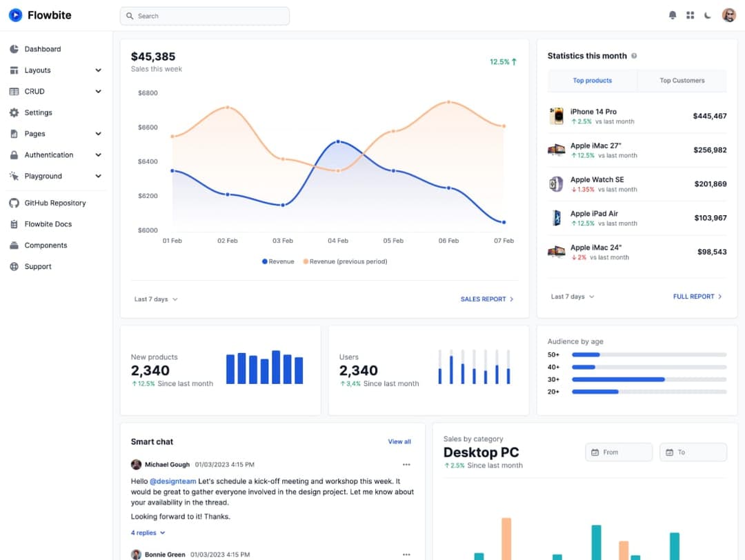Click View all in Smart chat
The image size is (745, 560).
pyautogui.click(x=399, y=441)
